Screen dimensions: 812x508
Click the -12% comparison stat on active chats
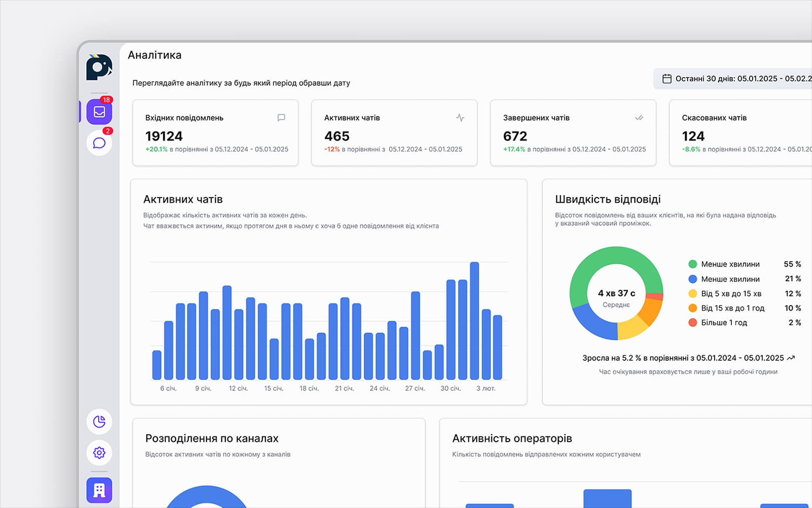332,149
